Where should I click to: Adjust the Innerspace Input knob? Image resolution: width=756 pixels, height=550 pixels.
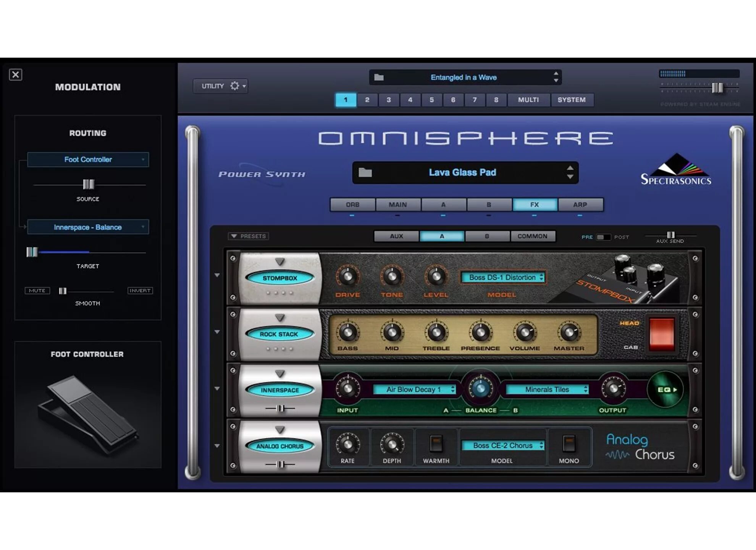tap(347, 389)
